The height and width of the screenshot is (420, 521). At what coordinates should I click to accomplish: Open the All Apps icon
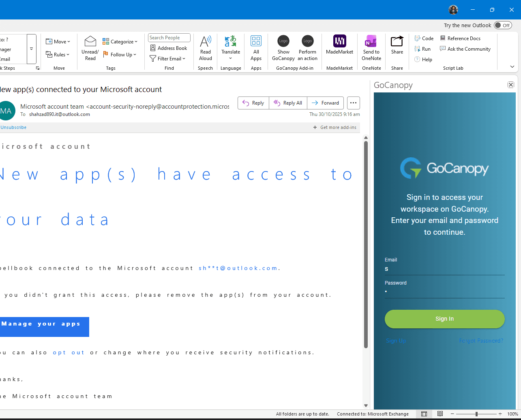pos(256,48)
